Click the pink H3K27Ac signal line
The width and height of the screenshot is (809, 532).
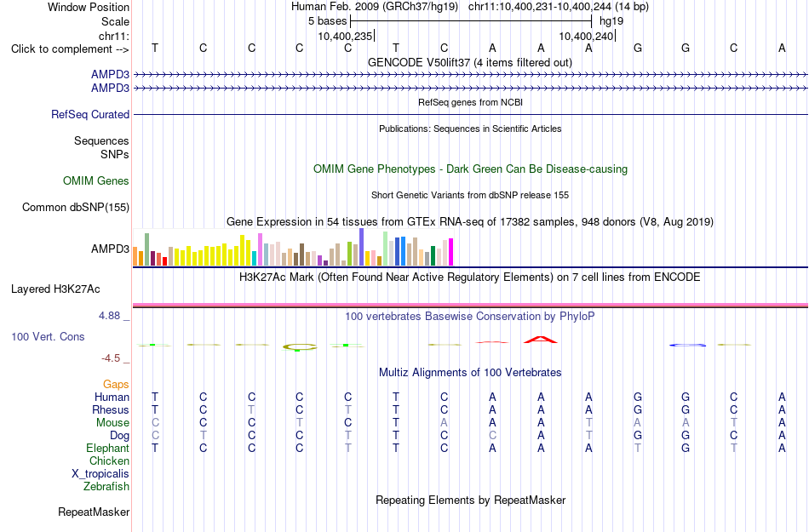coord(470,306)
